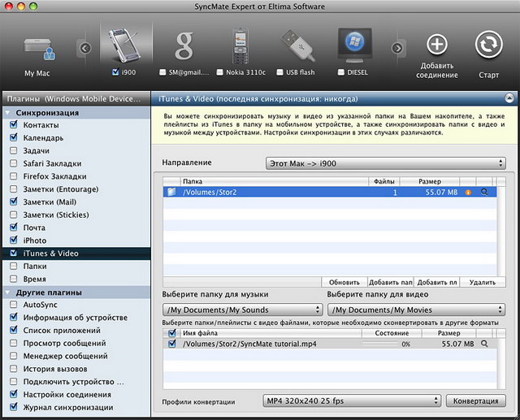The width and height of the screenshot is (520, 420).
Task: Click the magnifier icon in SyncMate tutorial.mp4 row
Action: pos(484,344)
